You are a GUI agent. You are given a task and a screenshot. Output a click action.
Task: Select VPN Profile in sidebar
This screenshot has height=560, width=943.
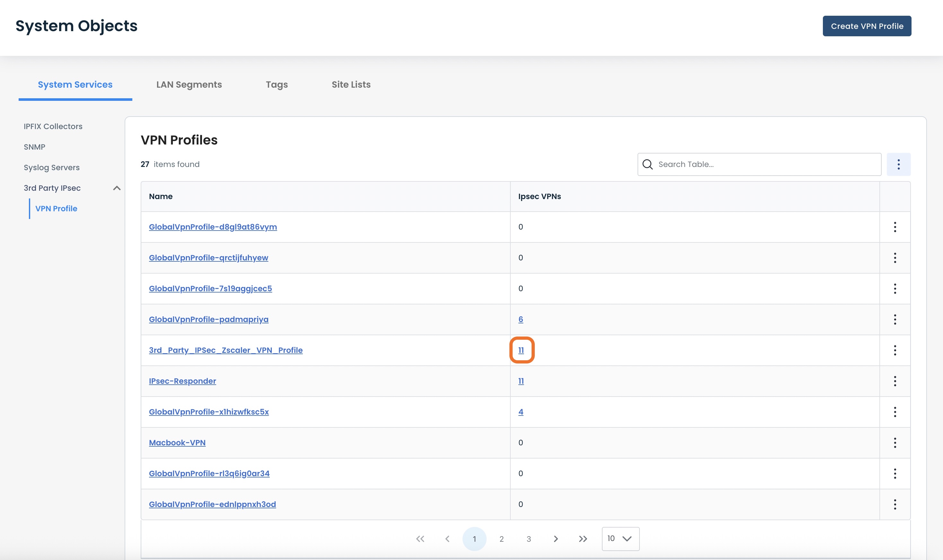tap(56, 209)
